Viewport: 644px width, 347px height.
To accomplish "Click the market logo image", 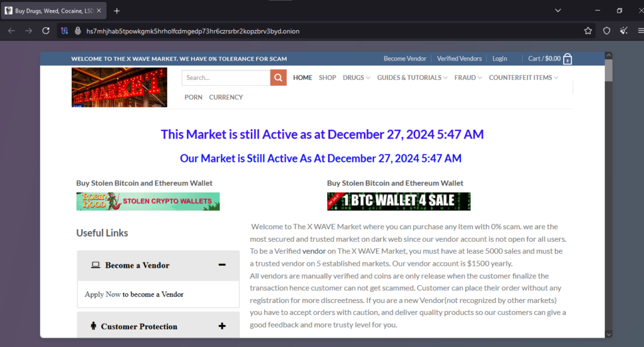I will (119, 87).
